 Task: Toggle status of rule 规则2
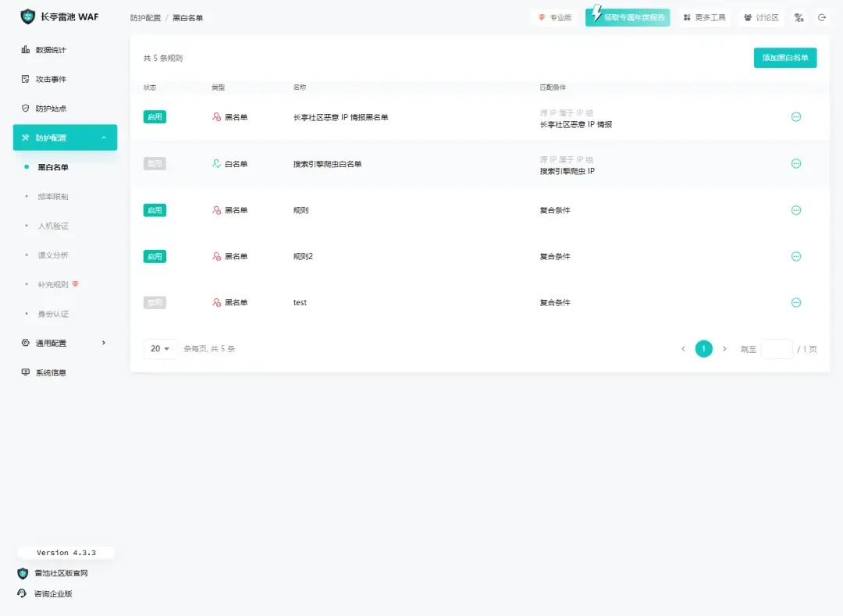coord(155,256)
